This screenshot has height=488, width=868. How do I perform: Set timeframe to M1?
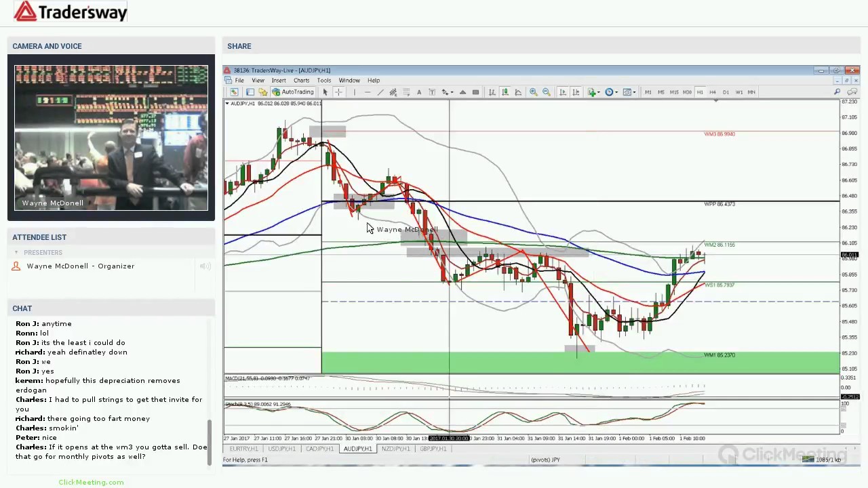(x=648, y=92)
